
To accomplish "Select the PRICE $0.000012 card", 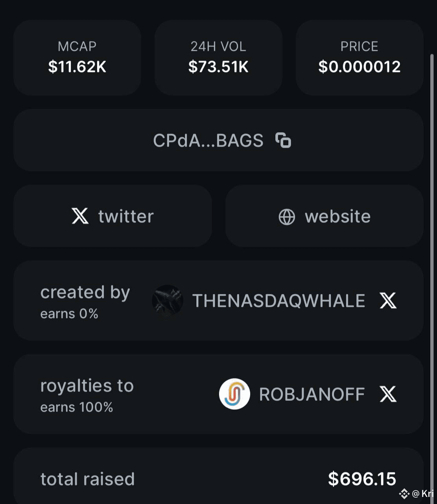I will (x=360, y=57).
